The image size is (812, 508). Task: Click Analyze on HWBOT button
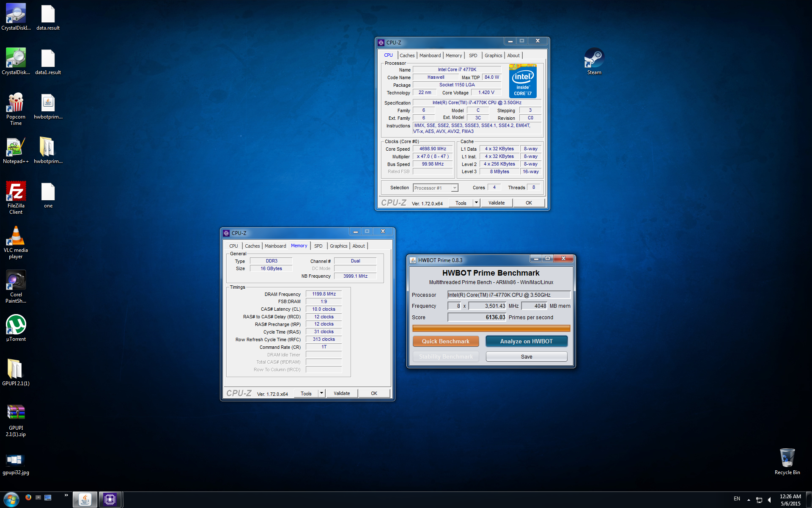pyautogui.click(x=526, y=341)
